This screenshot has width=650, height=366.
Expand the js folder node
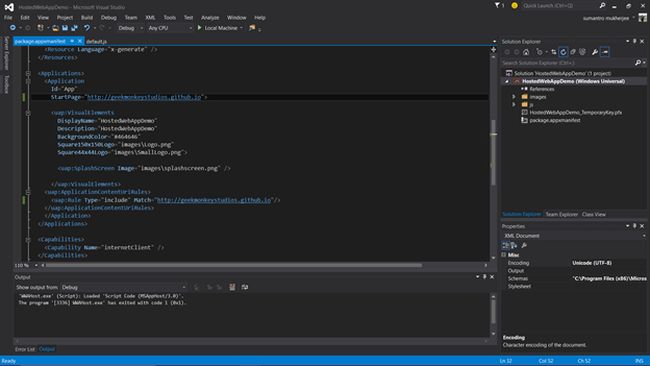tap(514, 104)
